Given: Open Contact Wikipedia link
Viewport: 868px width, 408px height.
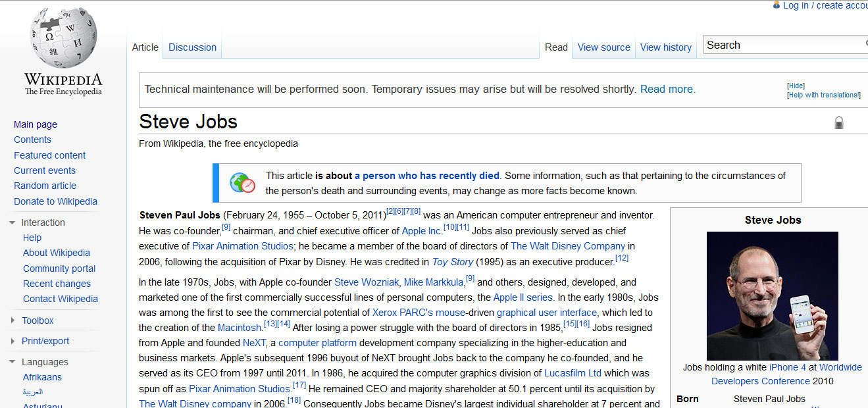Looking at the screenshot, I should tap(61, 299).
